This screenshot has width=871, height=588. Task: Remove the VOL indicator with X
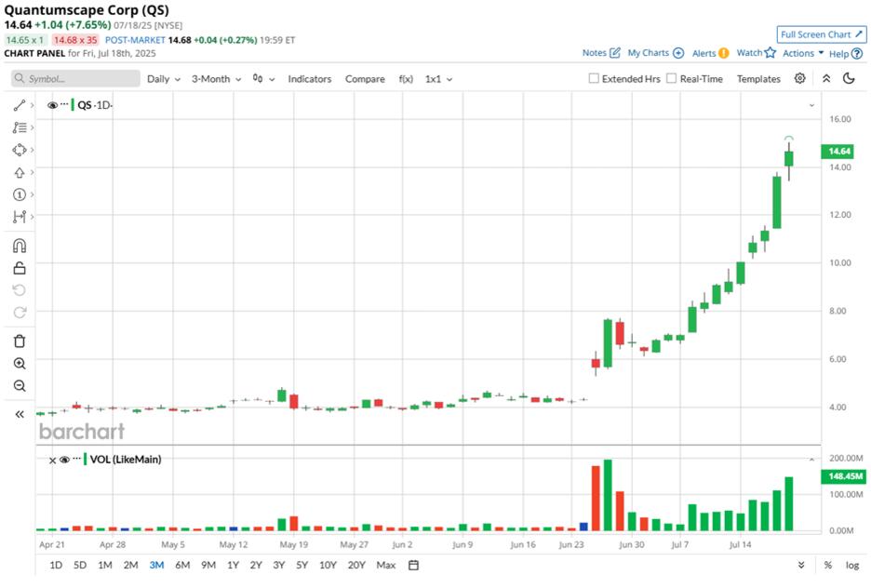click(x=52, y=461)
